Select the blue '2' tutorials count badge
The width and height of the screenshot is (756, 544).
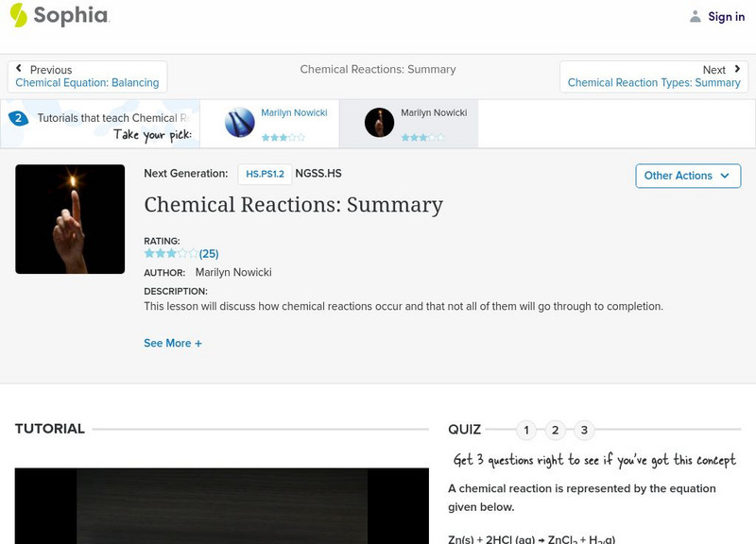pos(20,118)
